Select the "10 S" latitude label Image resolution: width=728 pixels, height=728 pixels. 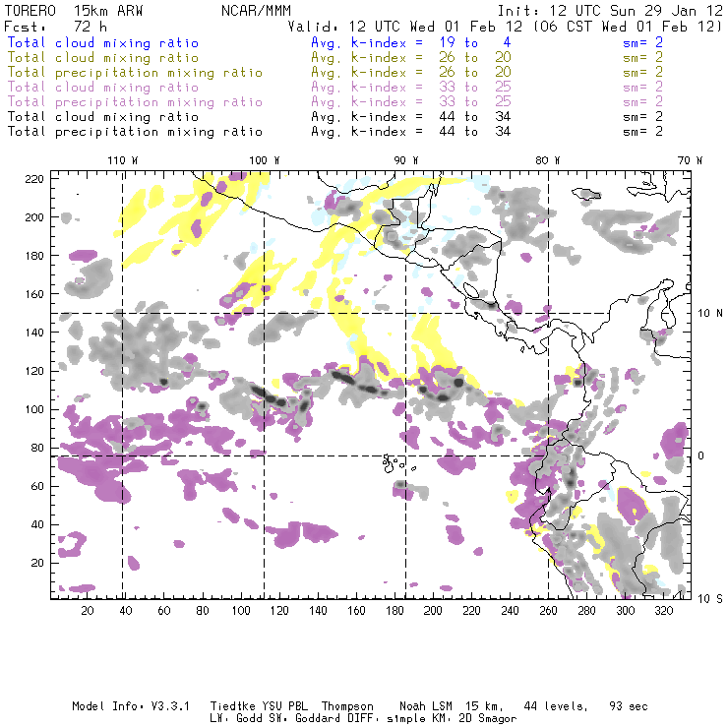[x=710, y=599]
